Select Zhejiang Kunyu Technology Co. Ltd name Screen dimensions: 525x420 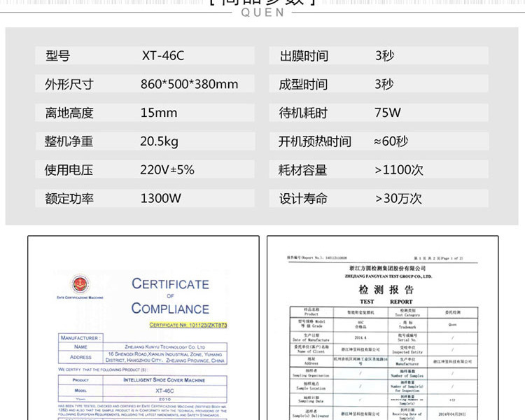164,347
